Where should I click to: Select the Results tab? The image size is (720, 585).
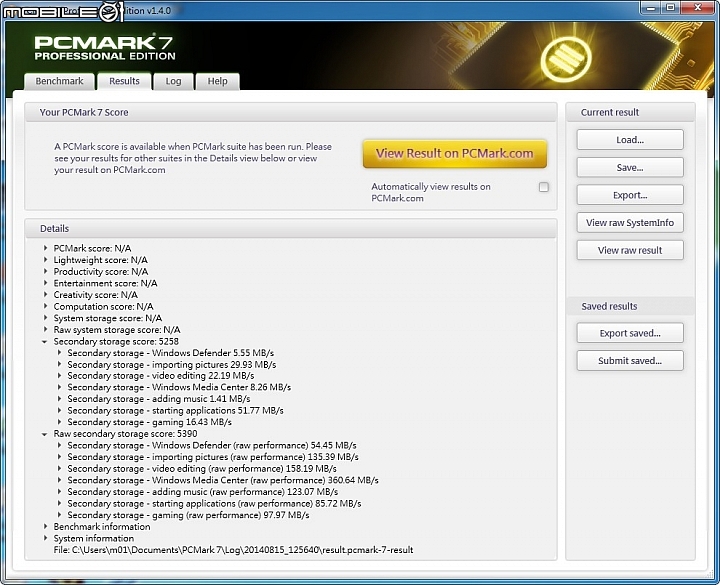[124, 81]
